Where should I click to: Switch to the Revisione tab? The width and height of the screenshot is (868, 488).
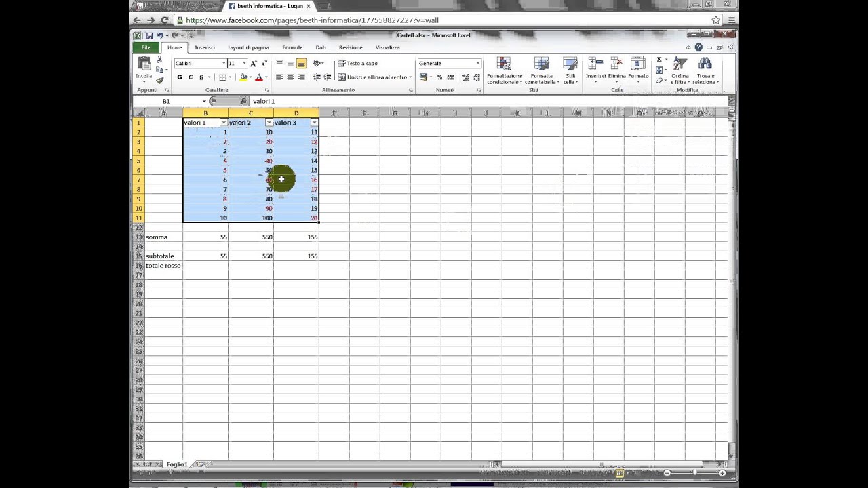coord(351,47)
